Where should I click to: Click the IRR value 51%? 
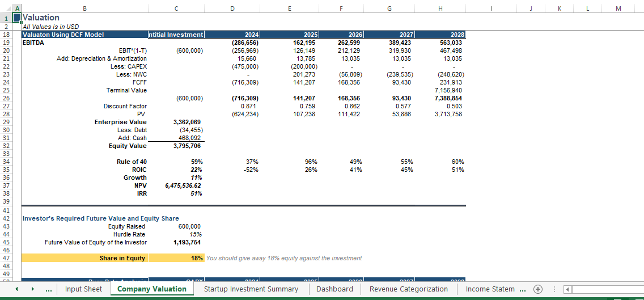point(176,193)
